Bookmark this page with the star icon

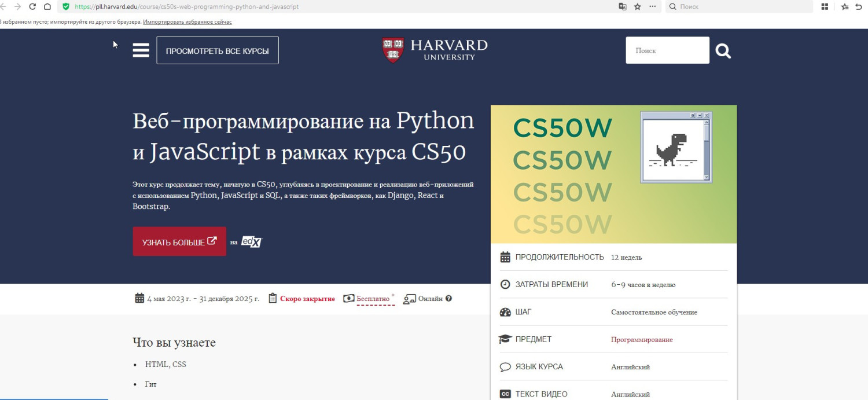click(638, 6)
